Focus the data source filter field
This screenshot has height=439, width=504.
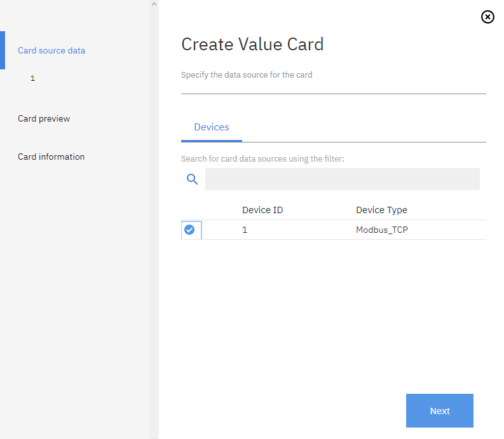pyautogui.click(x=342, y=179)
